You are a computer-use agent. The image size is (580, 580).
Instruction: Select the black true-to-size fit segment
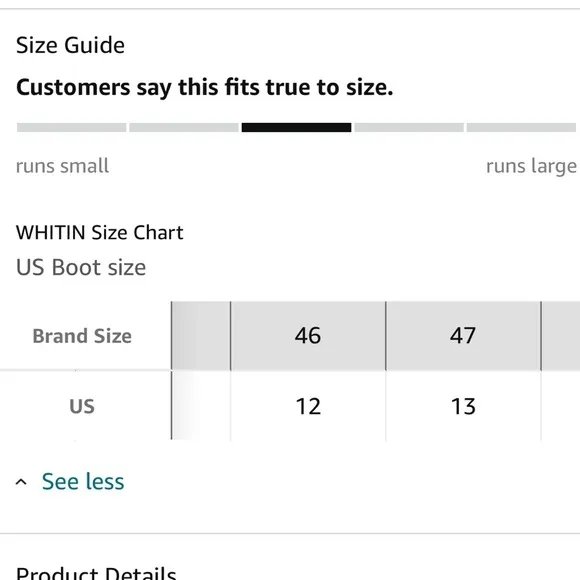(x=296, y=128)
